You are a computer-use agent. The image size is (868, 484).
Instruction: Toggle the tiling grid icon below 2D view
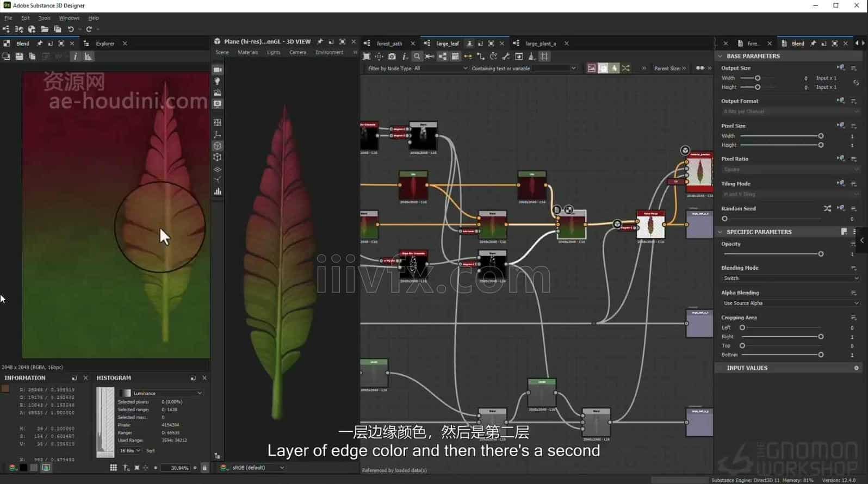click(x=113, y=468)
